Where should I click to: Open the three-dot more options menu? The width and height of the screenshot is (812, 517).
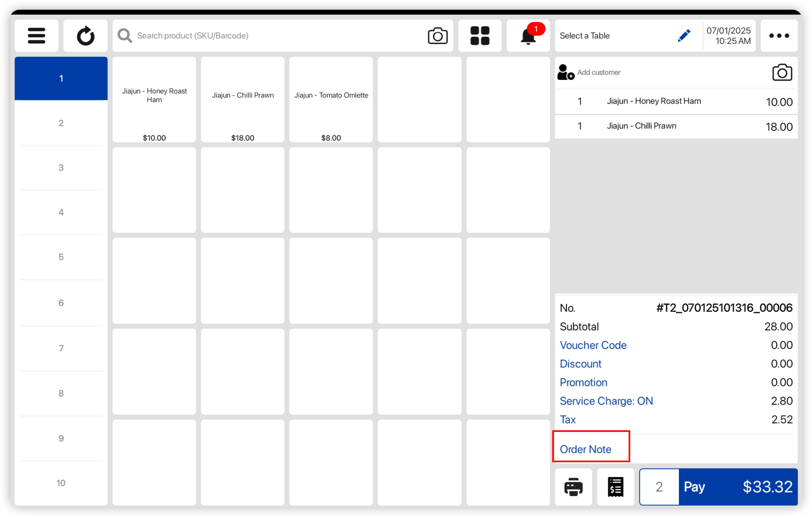pos(779,36)
